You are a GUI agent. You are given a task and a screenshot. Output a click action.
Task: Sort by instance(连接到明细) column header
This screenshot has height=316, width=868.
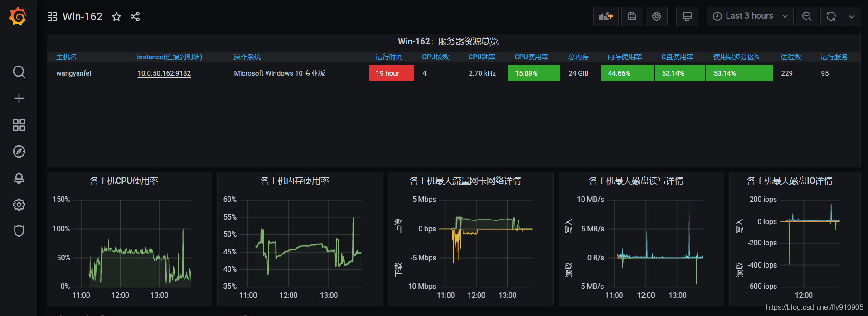click(x=170, y=57)
